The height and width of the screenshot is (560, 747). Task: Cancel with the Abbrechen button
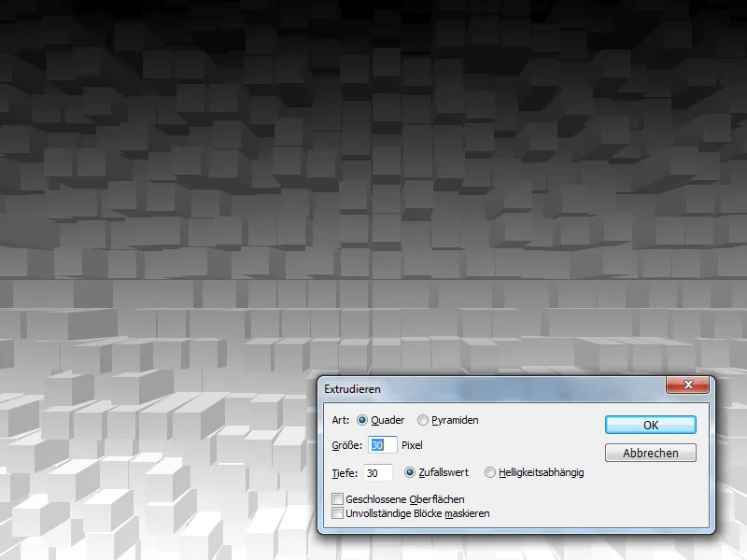tap(650, 453)
